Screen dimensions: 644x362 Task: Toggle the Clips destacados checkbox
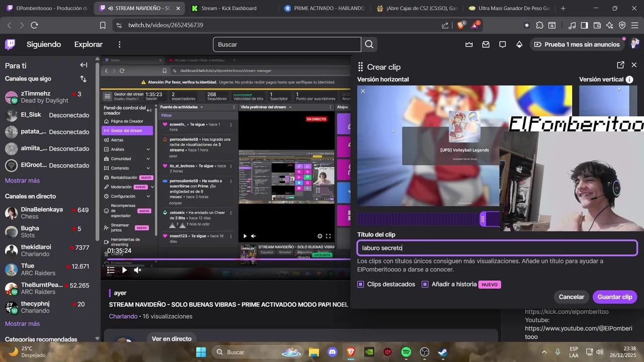click(x=360, y=284)
